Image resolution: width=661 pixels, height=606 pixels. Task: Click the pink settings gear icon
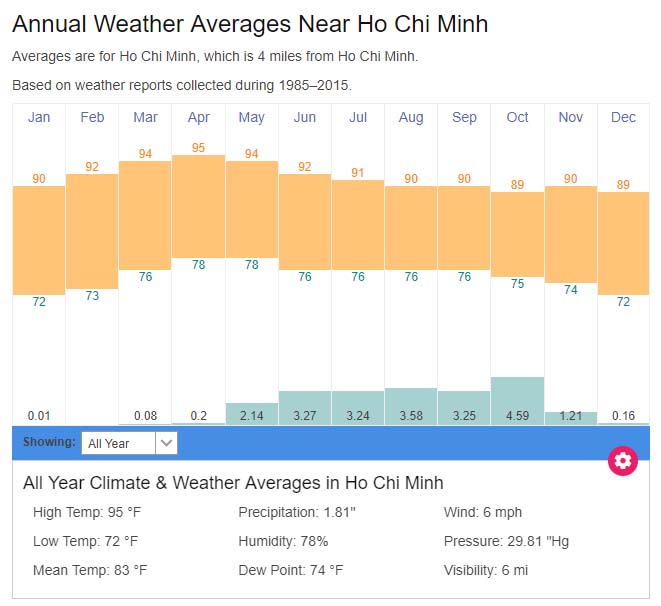(x=623, y=461)
